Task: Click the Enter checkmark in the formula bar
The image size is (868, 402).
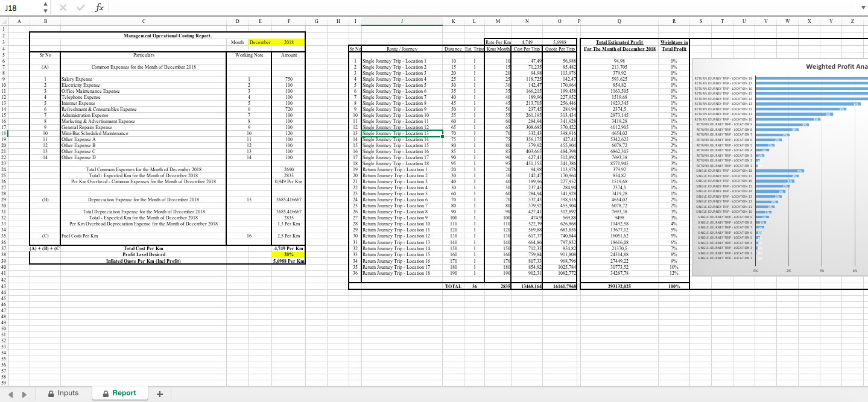Action: point(80,8)
